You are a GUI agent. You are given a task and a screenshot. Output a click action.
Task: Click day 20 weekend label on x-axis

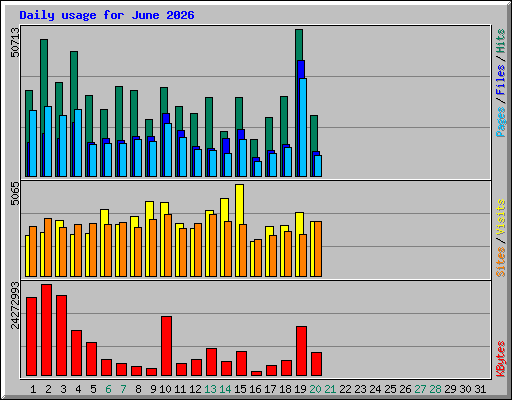coord(315,389)
